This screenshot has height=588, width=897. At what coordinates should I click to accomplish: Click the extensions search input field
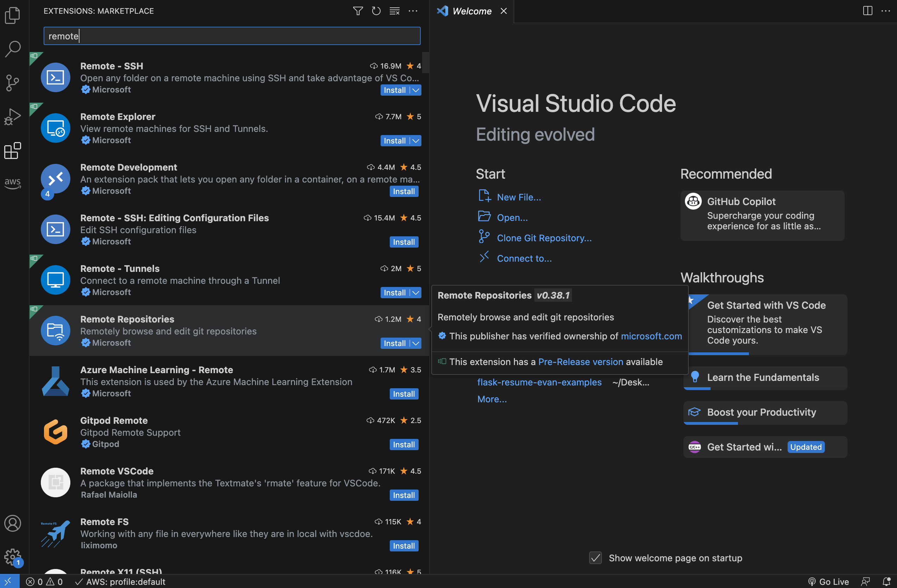pyautogui.click(x=232, y=36)
